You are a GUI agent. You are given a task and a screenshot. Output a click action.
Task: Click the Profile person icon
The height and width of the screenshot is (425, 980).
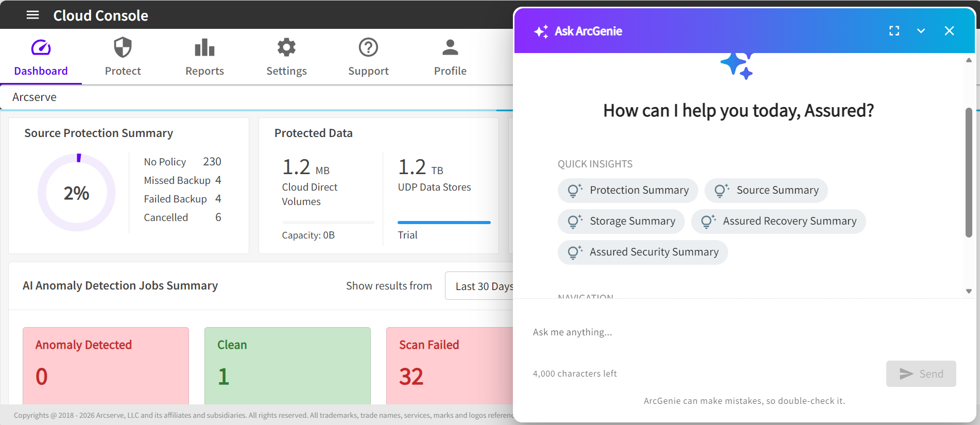click(450, 47)
